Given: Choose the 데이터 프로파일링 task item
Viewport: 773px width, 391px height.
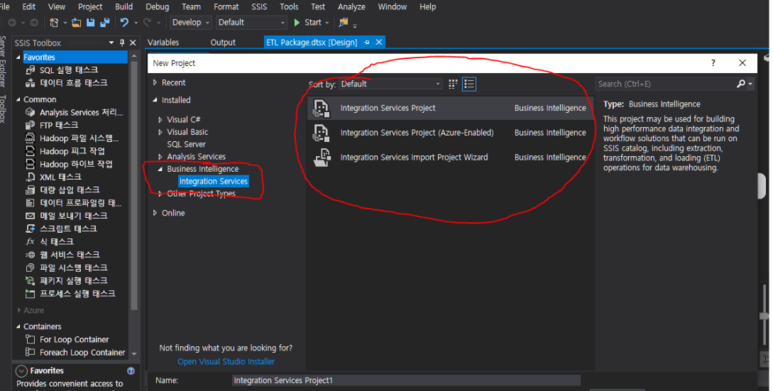Looking at the screenshot, I should (73, 203).
